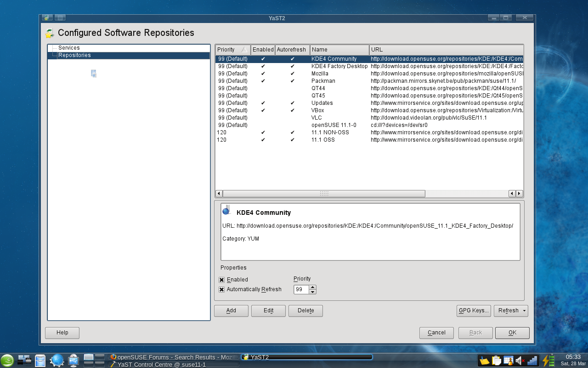Sort by the URL column header

click(446, 50)
